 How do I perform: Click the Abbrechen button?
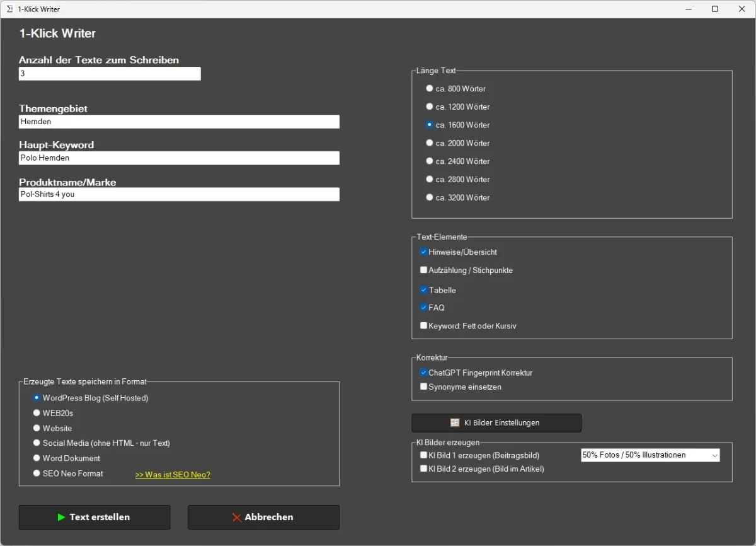[263, 517]
